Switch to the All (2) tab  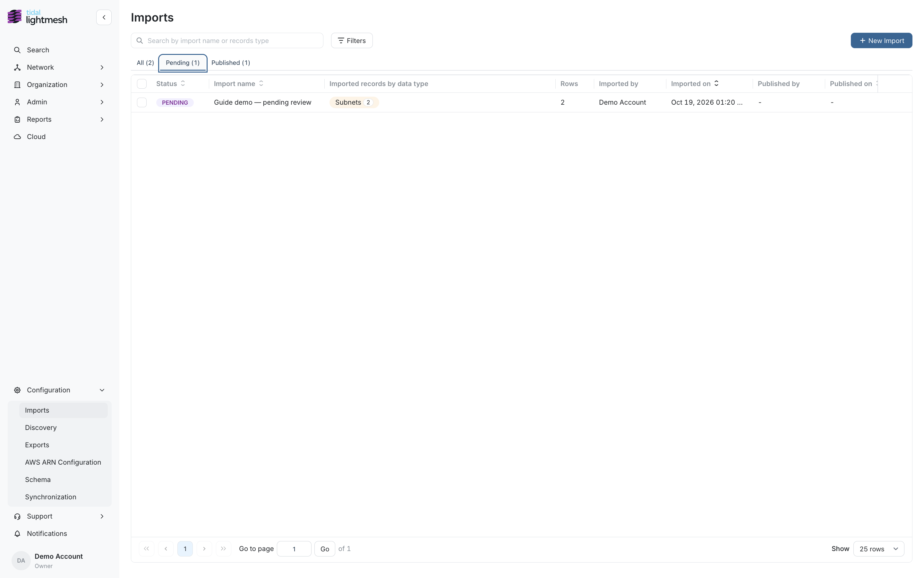click(145, 63)
